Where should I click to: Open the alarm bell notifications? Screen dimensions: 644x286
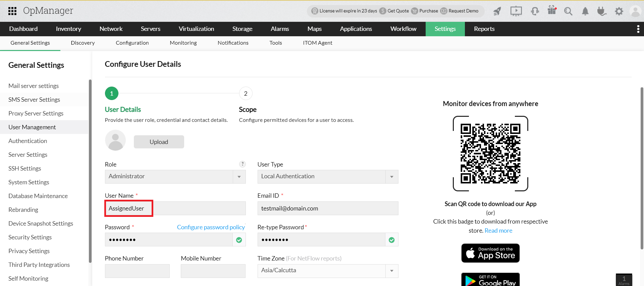[x=585, y=11]
